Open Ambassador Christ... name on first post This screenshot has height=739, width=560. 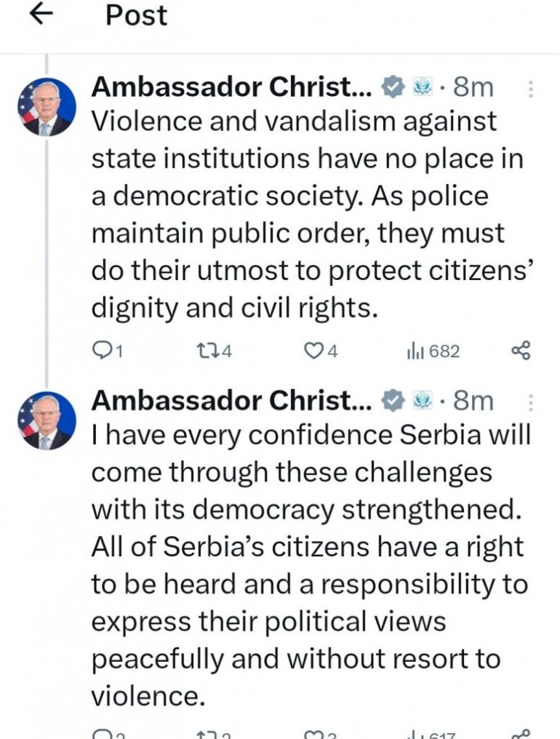231,88
